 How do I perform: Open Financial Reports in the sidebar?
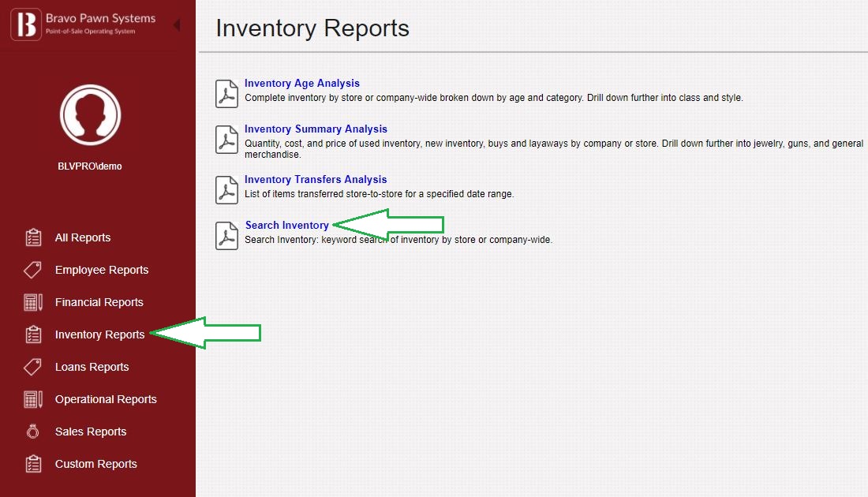click(99, 302)
